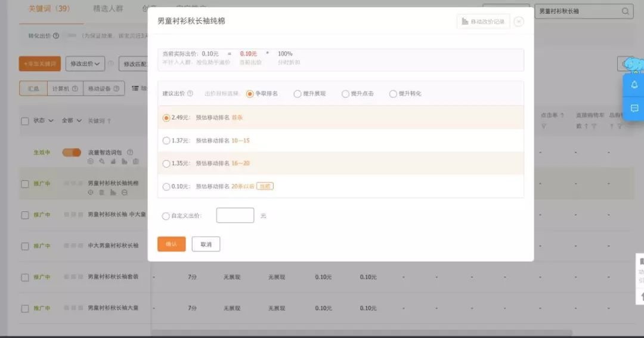Click keyword text 男童衬衫秋长袖套装
Image resolution: width=644 pixels, height=338 pixels.
(x=113, y=276)
